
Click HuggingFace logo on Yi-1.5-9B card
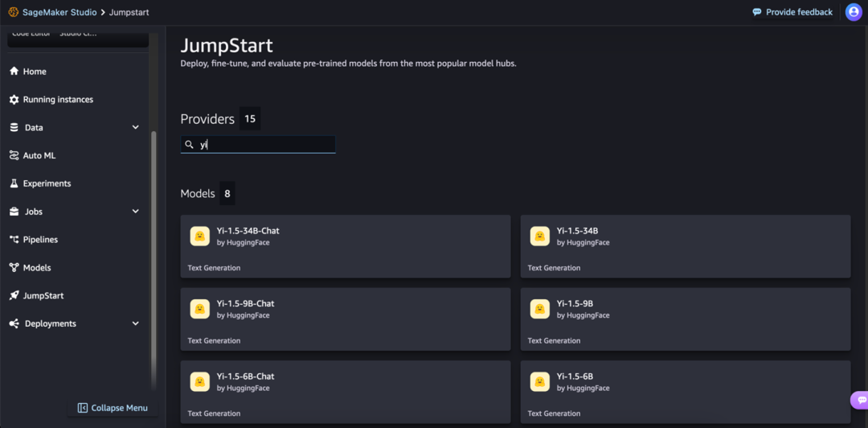[540, 309]
